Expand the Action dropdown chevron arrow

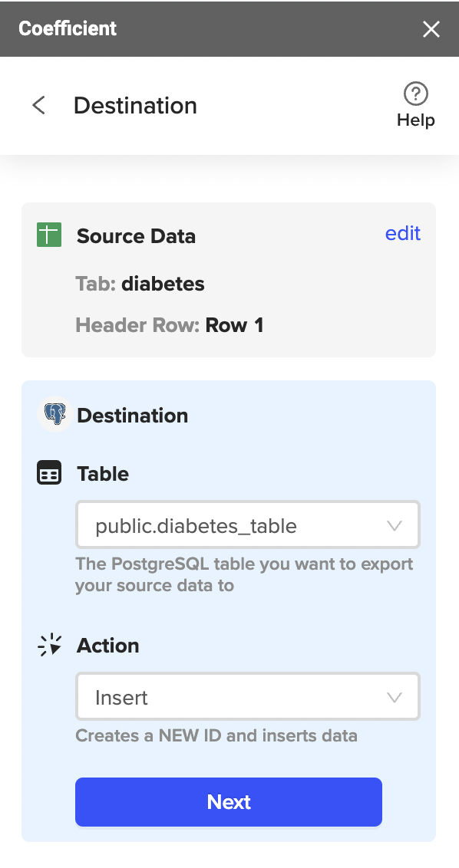click(395, 697)
